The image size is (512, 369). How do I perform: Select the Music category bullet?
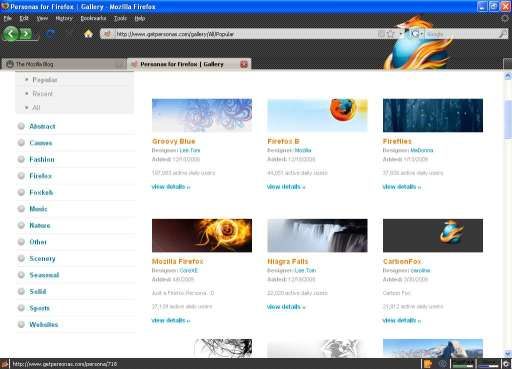21,209
